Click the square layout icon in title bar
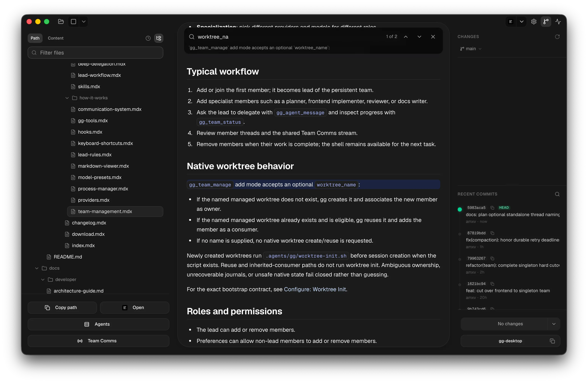 [x=73, y=21]
